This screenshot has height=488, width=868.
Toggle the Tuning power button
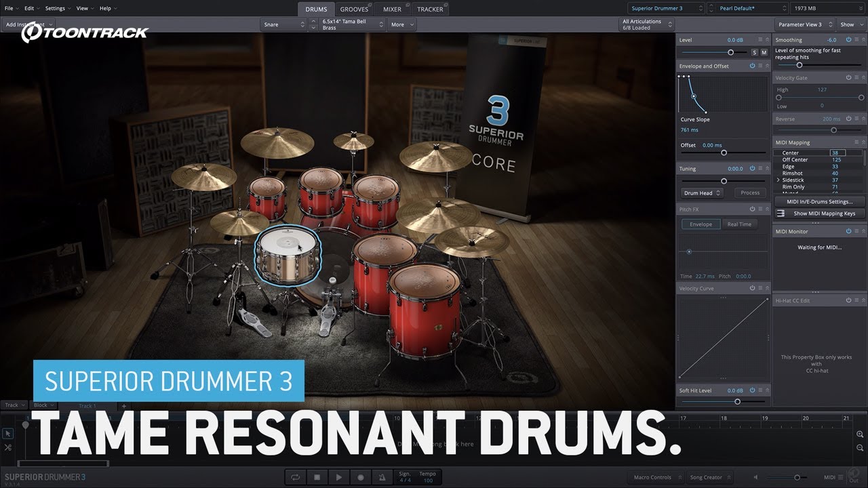pos(753,168)
